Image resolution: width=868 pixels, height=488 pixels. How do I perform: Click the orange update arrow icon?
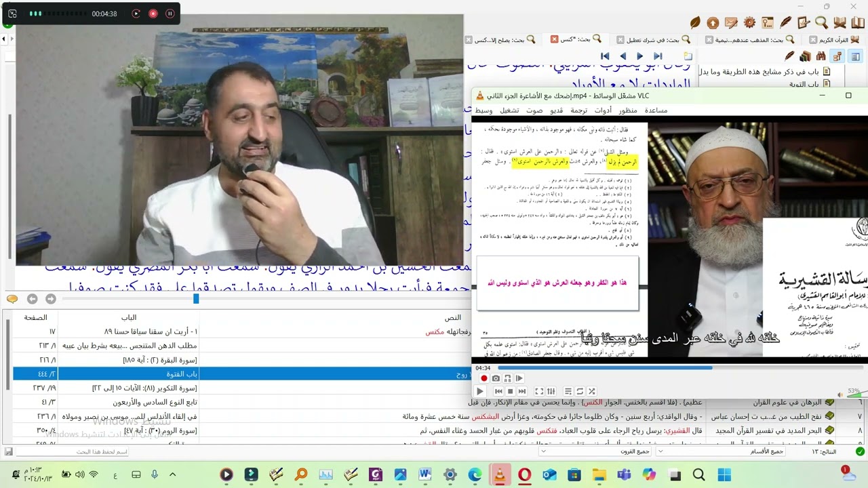point(713,23)
